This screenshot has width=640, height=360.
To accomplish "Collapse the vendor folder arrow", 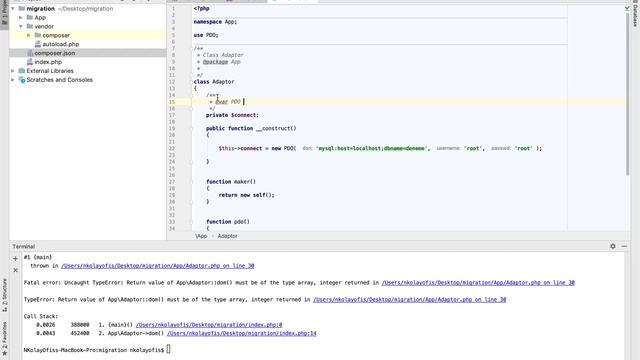I will pyautogui.click(x=21, y=27).
